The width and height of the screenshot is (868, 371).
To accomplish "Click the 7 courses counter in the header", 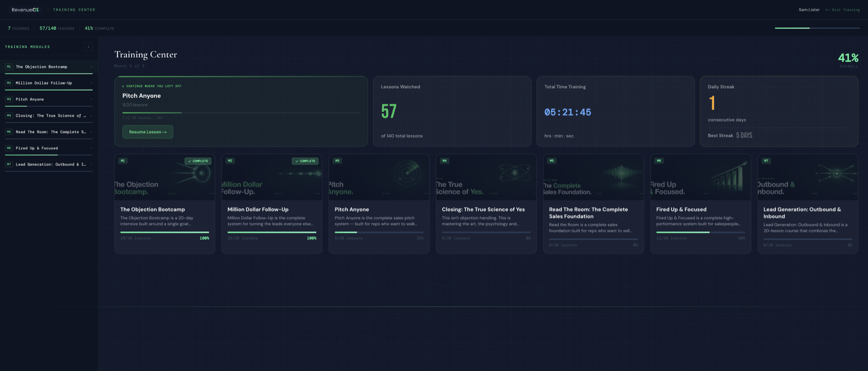I will (x=18, y=28).
